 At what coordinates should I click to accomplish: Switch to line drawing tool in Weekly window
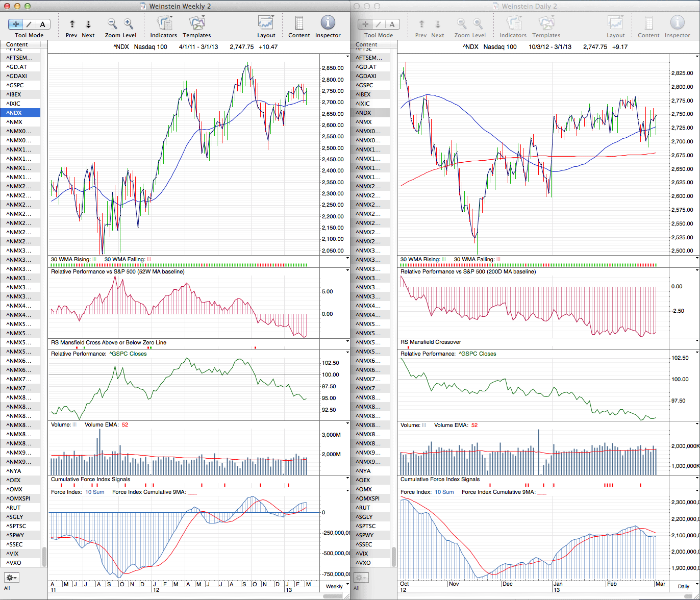29,24
